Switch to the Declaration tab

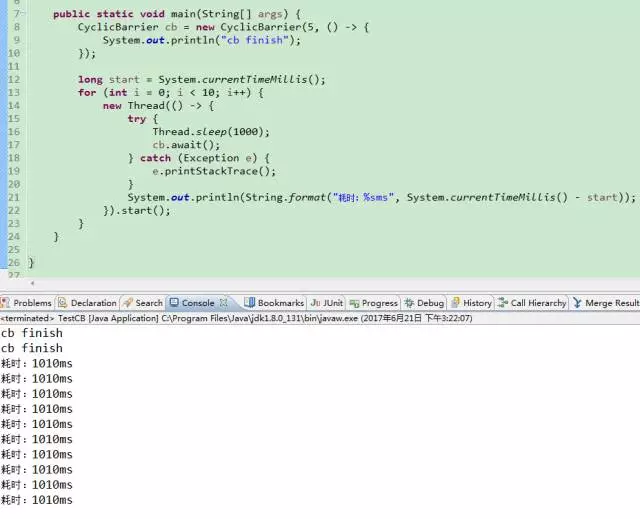click(x=93, y=303)
